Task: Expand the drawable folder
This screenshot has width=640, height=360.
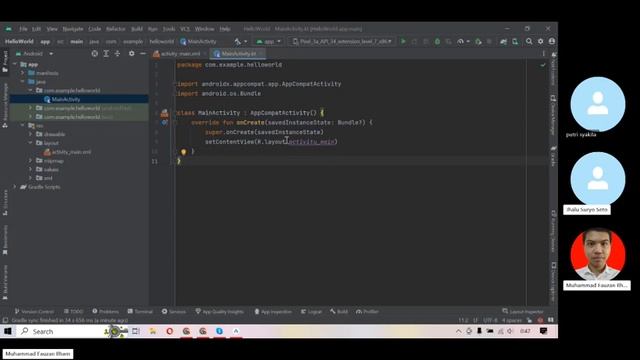Action: tap(31, 134)
